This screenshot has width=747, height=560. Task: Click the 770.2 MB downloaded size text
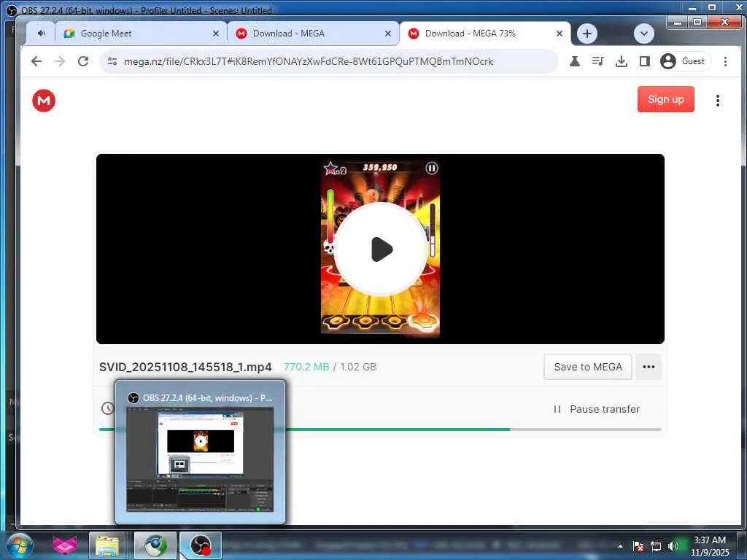[306, 367]
